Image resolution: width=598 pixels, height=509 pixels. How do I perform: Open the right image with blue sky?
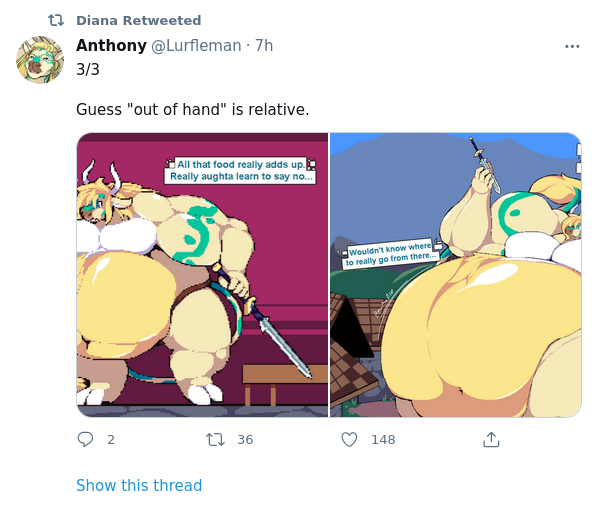coord(455,275)
